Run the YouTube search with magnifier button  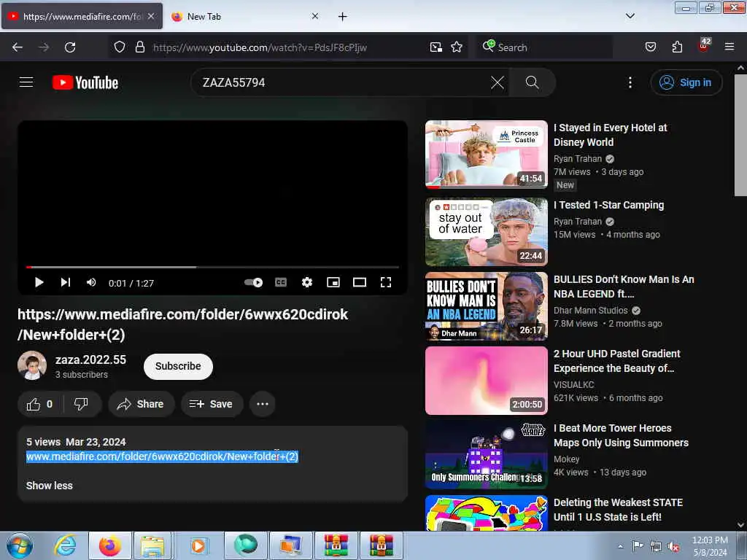pyautogui.click(x=532, y=82)
